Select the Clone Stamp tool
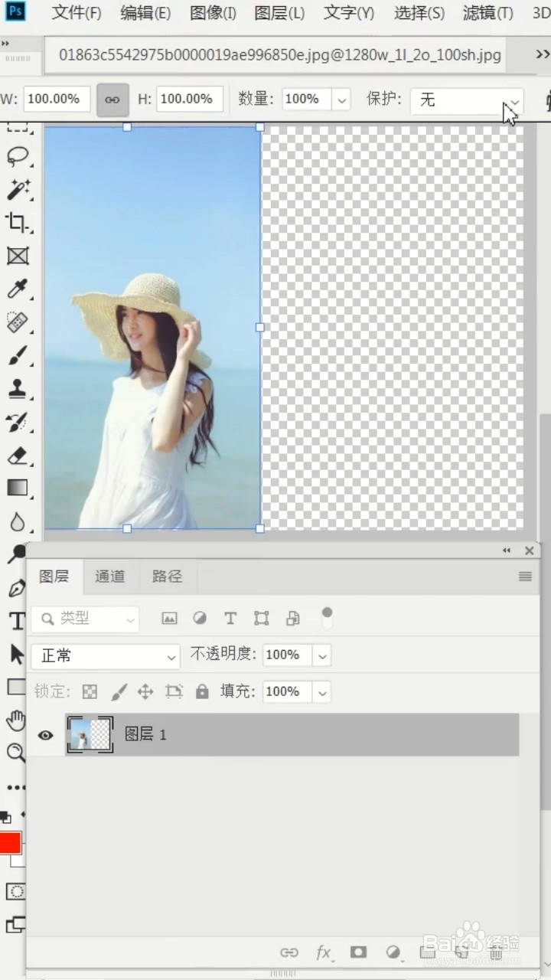This screenshot has height=980, width=551. pos(17,388)
